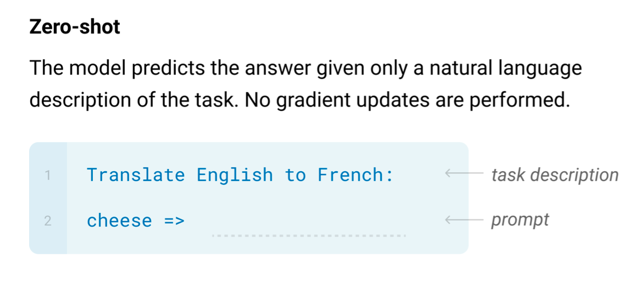Click the word 'French:' in line 1
Image resolution: width=644 pixels, height=282 pixels.
coord(356,175)
